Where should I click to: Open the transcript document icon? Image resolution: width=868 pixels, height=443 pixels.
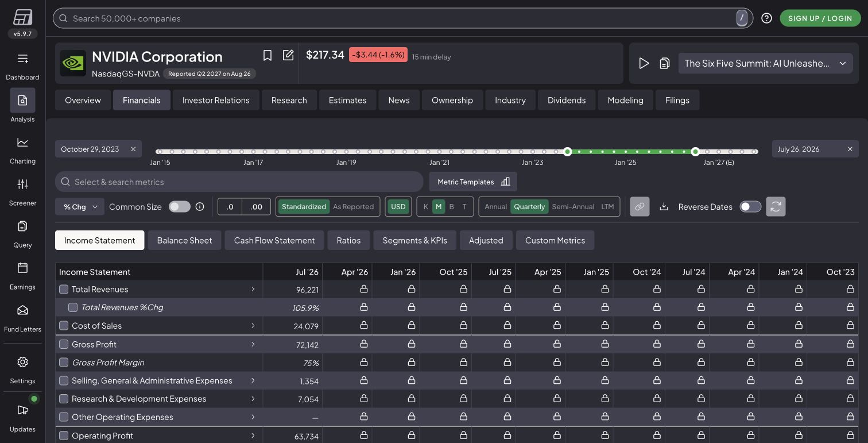(665, 63)
